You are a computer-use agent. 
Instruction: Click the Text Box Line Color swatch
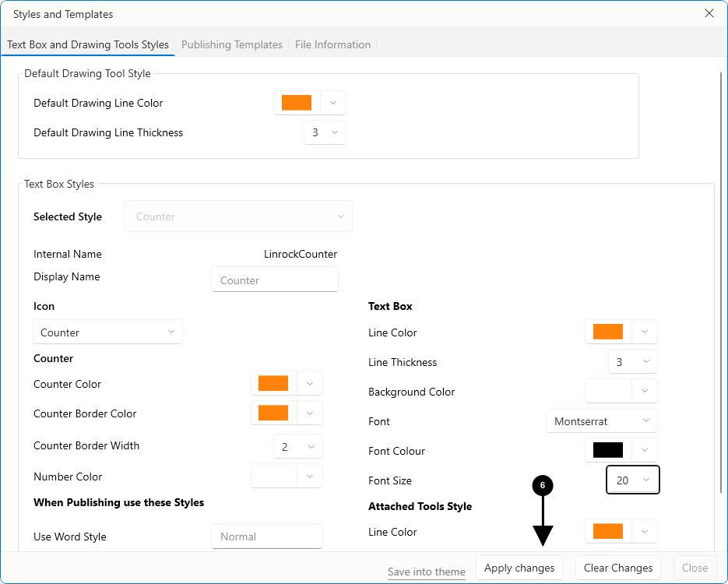click(608, 332)
